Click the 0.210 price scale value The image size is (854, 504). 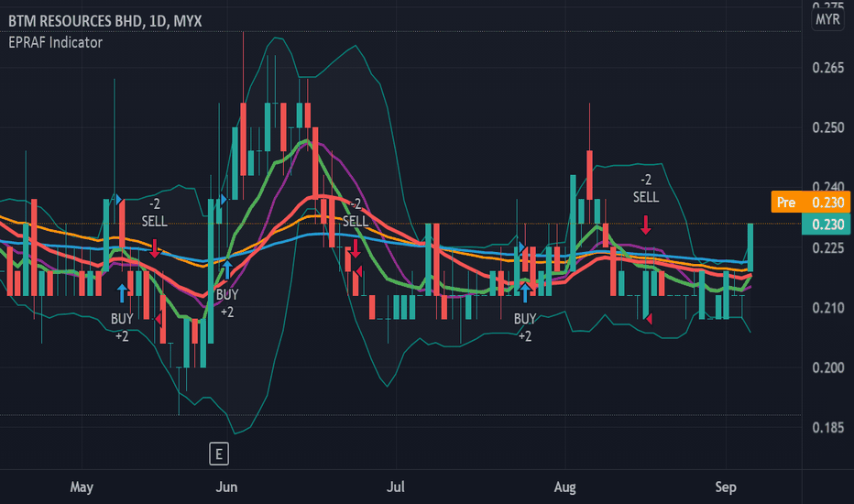pos(827,308)
